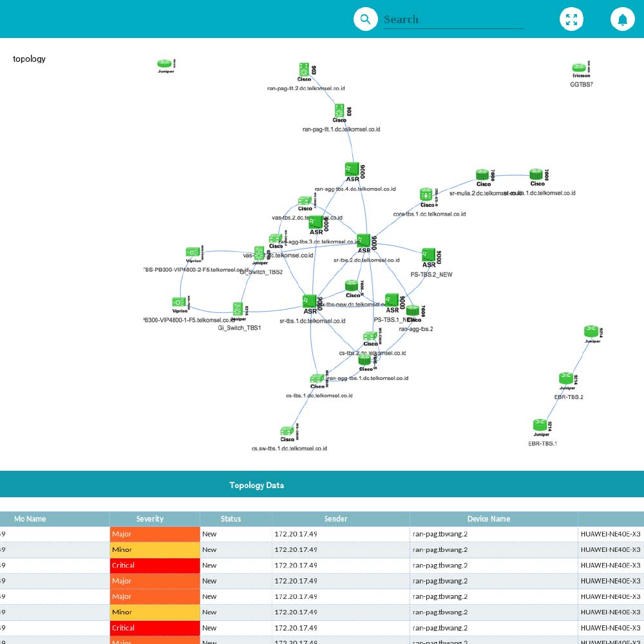Click the ran-agg-tbs.4 ASR node
Screen dimensions: 644x644
coord(352,169)
